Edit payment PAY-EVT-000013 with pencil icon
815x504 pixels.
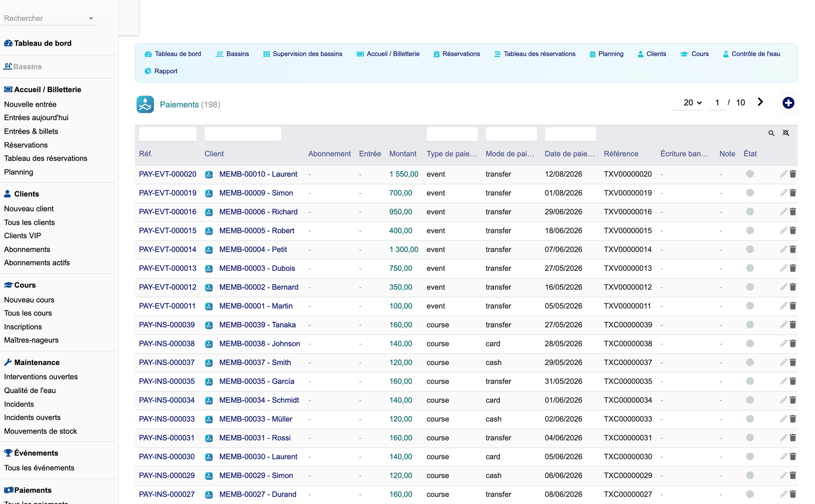point(783,268)
